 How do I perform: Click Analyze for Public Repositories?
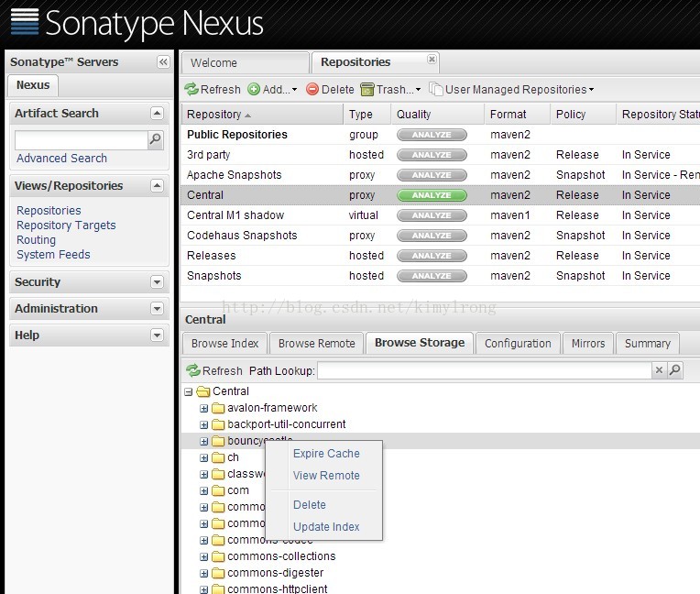[432, 135]
